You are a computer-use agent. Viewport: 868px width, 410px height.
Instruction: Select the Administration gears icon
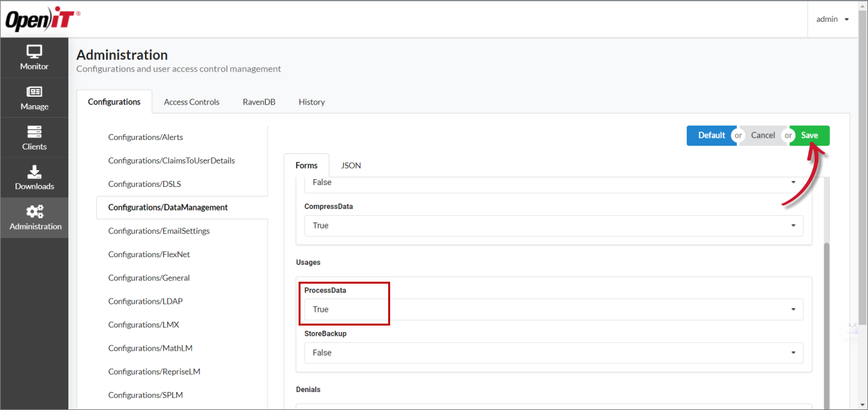(34, 217)
